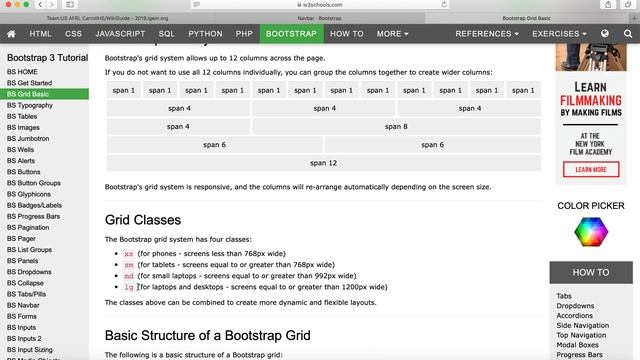The image size is (640, 360).
Task: Switch to the Bootstrap Grid Basic tab
Action: pyautogui.click(x=527, y=18)
